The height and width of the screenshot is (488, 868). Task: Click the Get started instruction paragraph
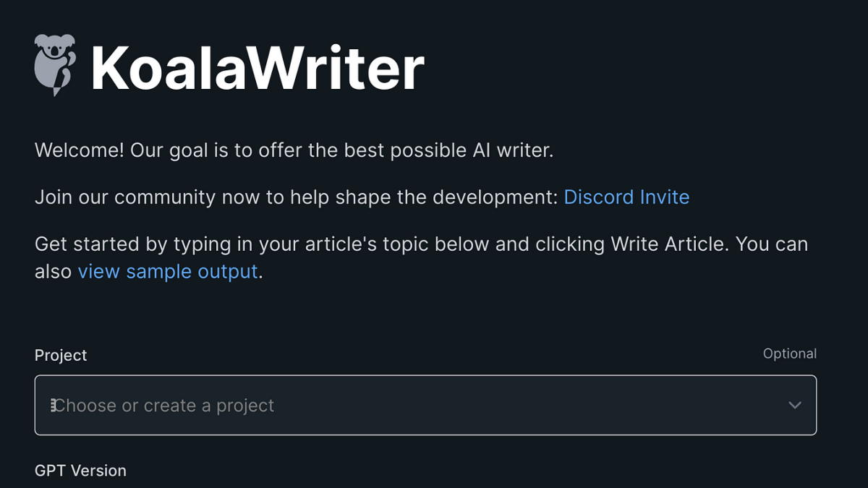[421, 244]
